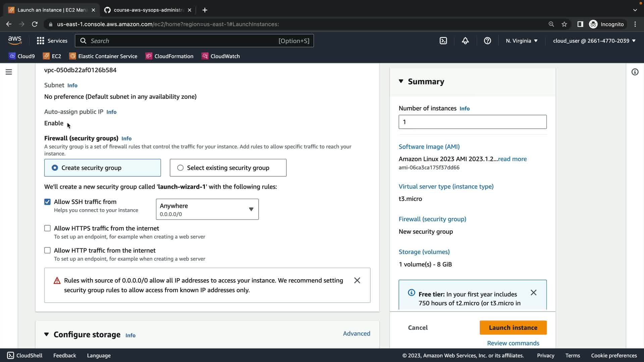Open CloudShell icon in top navigation
The image size is (644, 362).
click(443, 41)
